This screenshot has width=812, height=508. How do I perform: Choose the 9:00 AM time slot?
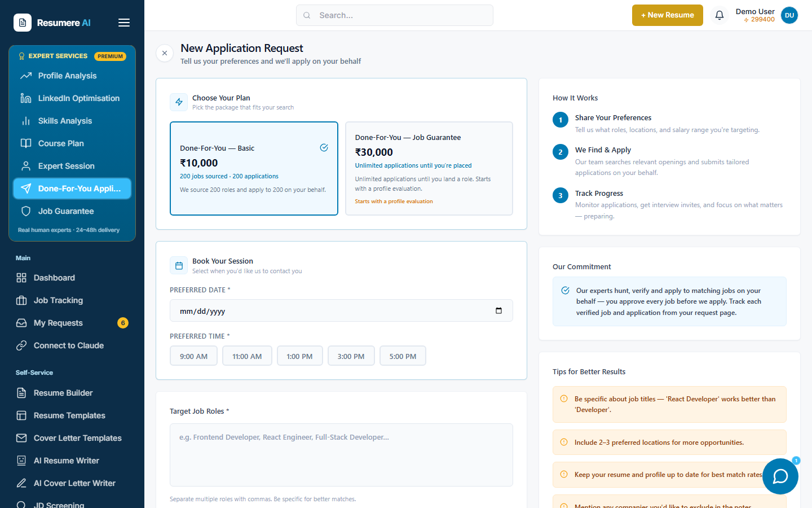pyautogui.click(x=193, y=356)
